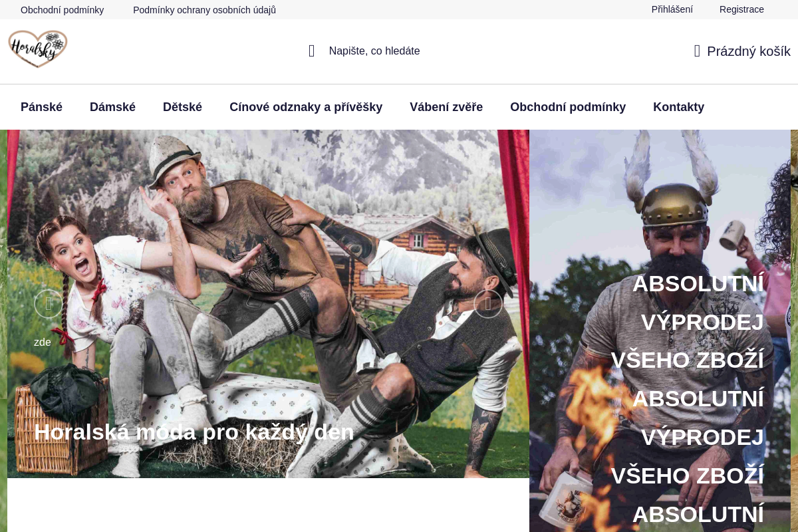Go to next carousel slide arrow
Viewport: 798px width, 532px height.
click(488, 304)
